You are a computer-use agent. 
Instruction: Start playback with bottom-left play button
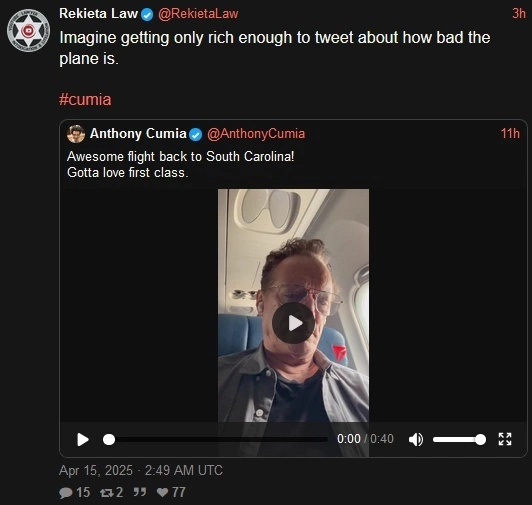pos(82,439)
